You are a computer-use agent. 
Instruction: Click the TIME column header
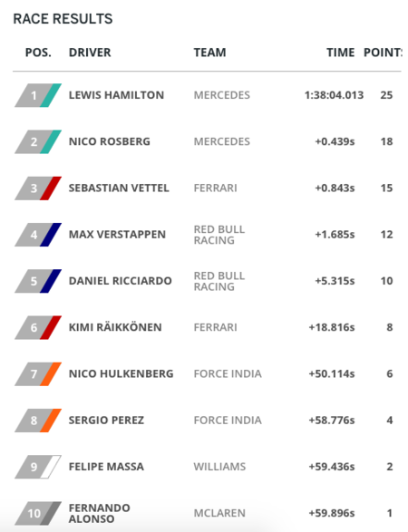coord(340,53)
